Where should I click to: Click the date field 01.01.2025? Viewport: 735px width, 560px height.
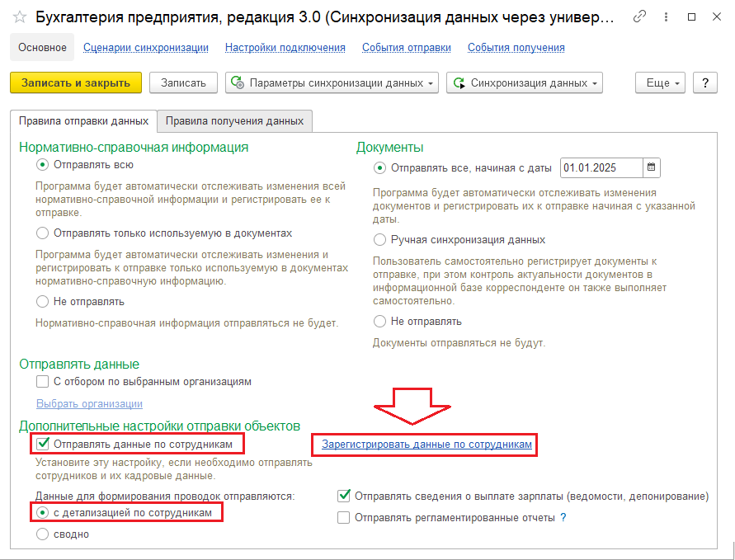[x=601, y=167]
